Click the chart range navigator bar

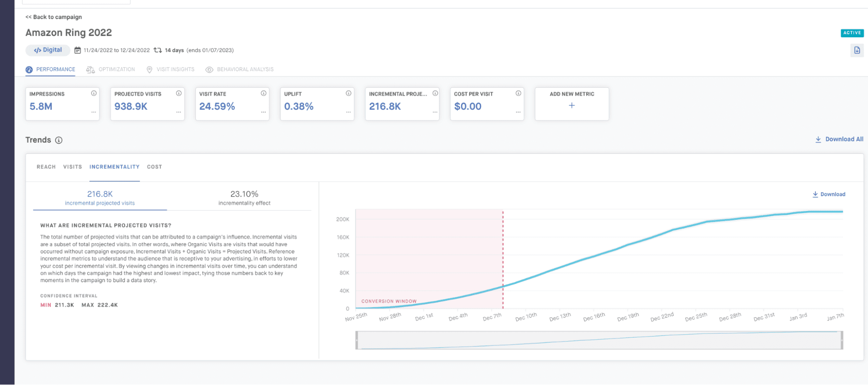[x=599, y=340]
